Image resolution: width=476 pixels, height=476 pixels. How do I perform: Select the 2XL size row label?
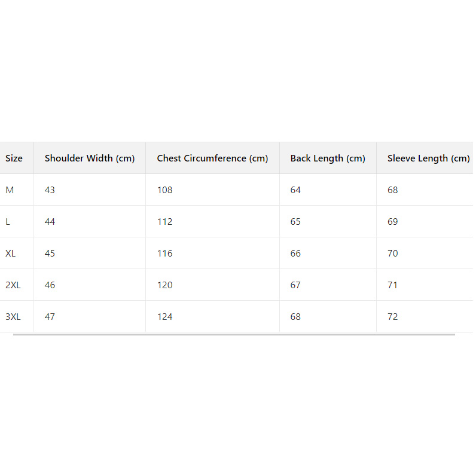[13, 285]
